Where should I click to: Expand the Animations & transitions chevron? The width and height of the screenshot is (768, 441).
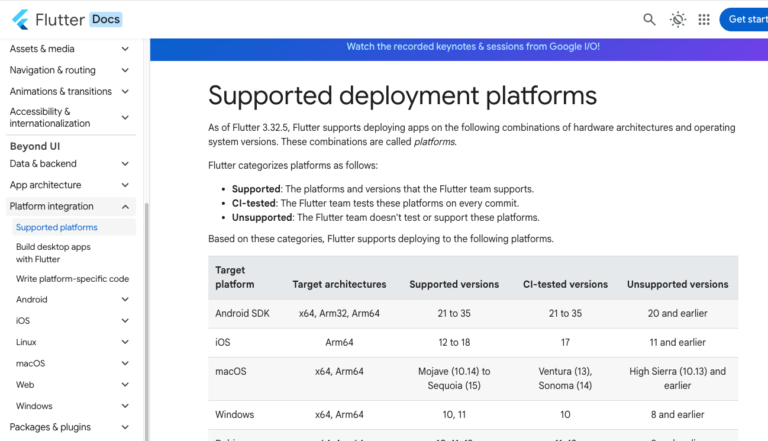click(x=125, y=91)
